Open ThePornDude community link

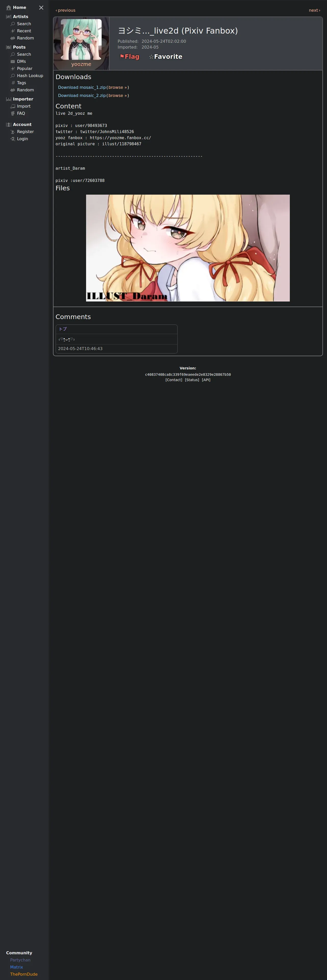[x=24, y=974]
